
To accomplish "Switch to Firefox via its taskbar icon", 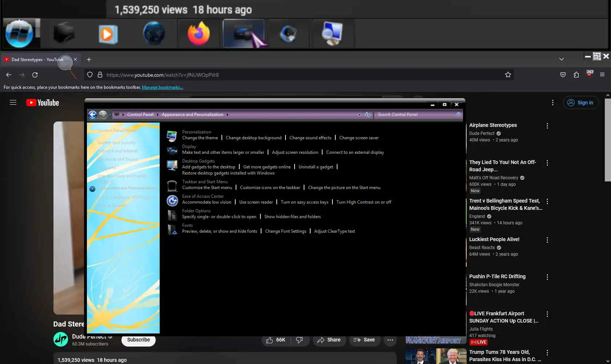I will pos(199,33).
